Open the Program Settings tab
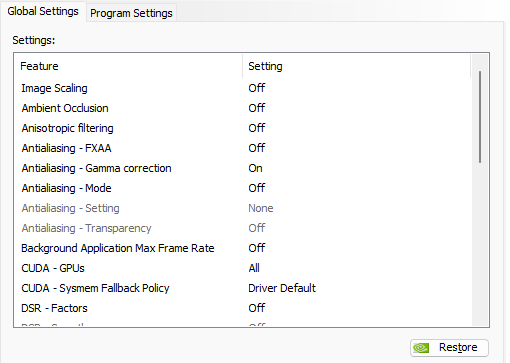Screen dimensions: 510x363 pos(131,13)
